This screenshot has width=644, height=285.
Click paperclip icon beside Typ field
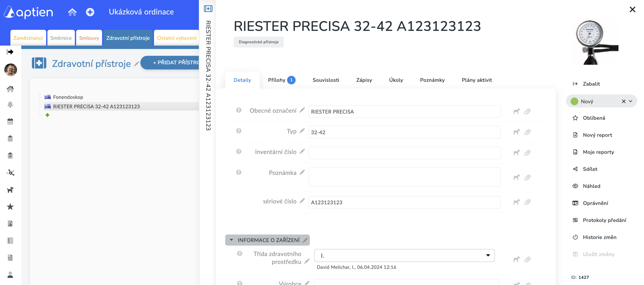click(x=527, y=132)
